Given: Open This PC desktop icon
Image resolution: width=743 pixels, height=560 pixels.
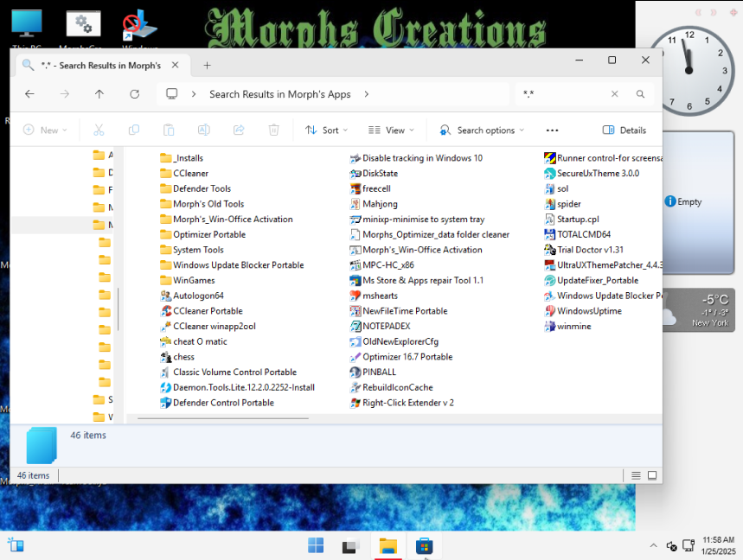Looking at the screenshot, I should tap(27, 29).
